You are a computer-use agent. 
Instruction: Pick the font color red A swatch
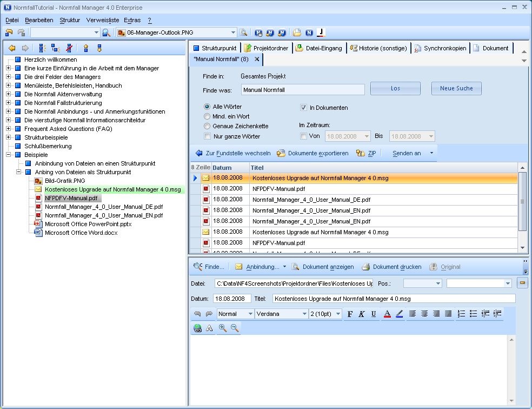point(387,314)
